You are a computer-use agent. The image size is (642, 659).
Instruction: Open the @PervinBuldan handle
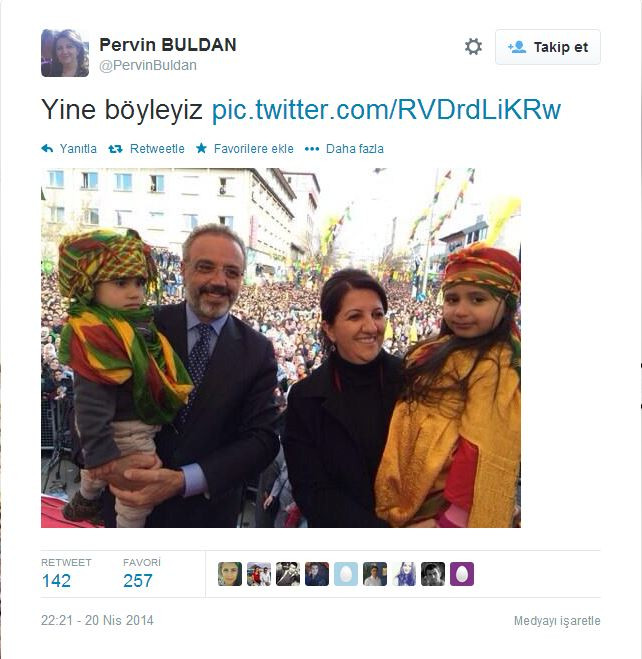point(148,65)
